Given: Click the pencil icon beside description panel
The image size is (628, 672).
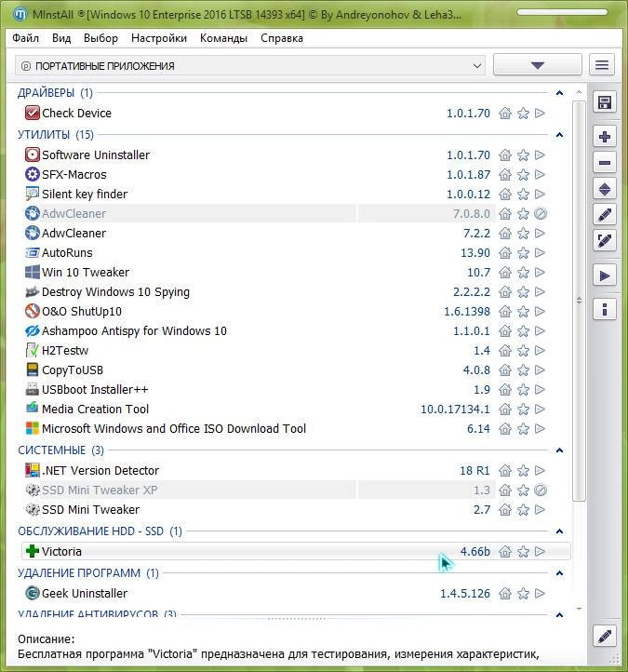Looking at the screenshot, I should 605,636.
